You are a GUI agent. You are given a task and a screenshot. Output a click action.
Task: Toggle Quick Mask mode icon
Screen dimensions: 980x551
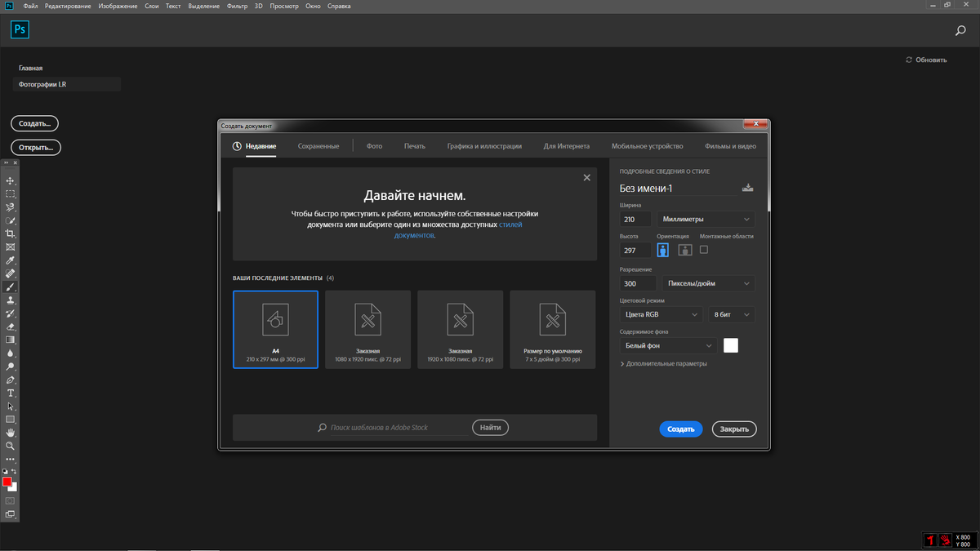(11, 500)
